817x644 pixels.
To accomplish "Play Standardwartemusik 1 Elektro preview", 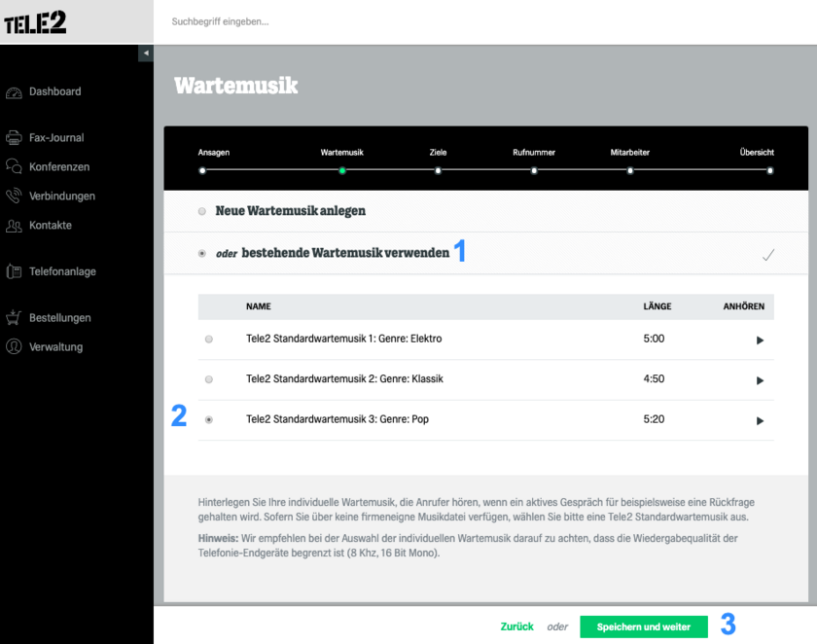I will (760, 340).
